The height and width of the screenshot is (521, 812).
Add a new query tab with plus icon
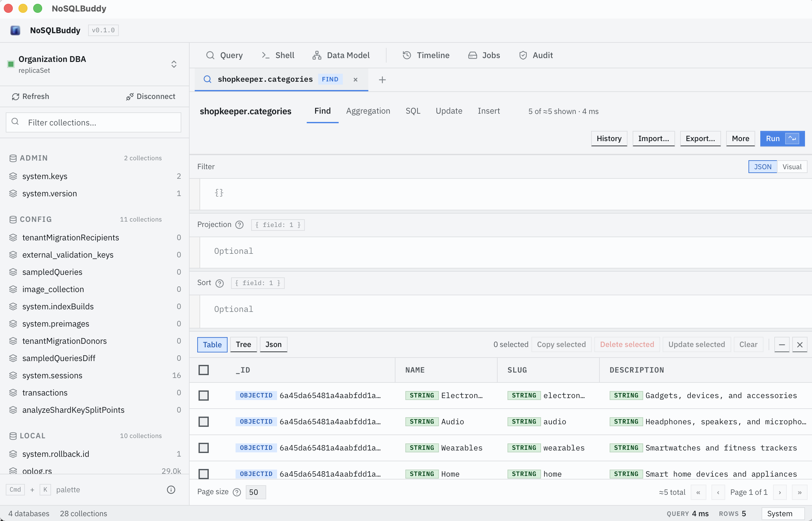pos(382,80)
